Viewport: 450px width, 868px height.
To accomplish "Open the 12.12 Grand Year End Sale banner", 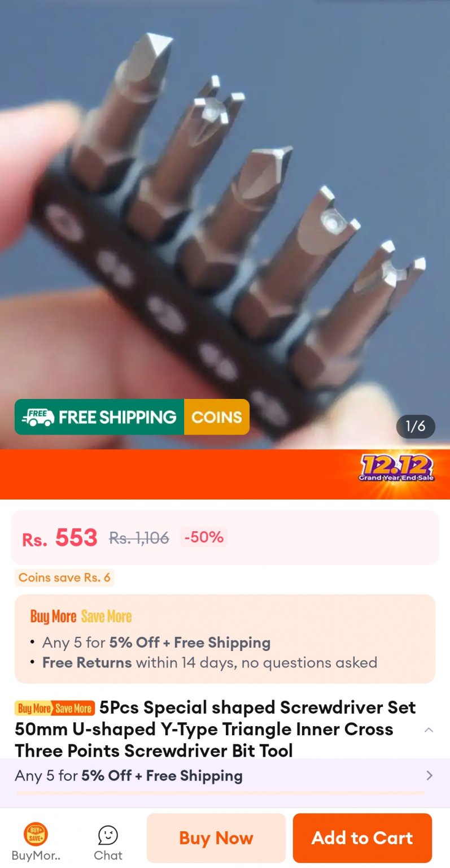I will coord(396,468).
